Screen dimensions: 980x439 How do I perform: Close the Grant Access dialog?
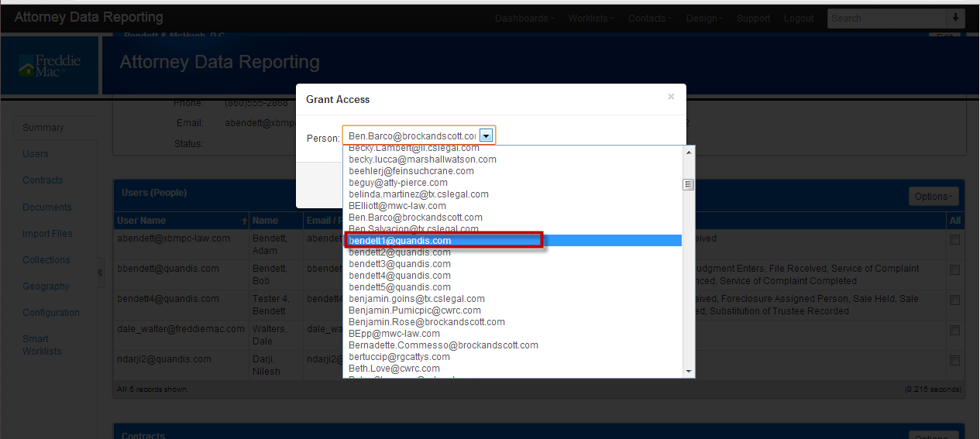pos(671,97)
